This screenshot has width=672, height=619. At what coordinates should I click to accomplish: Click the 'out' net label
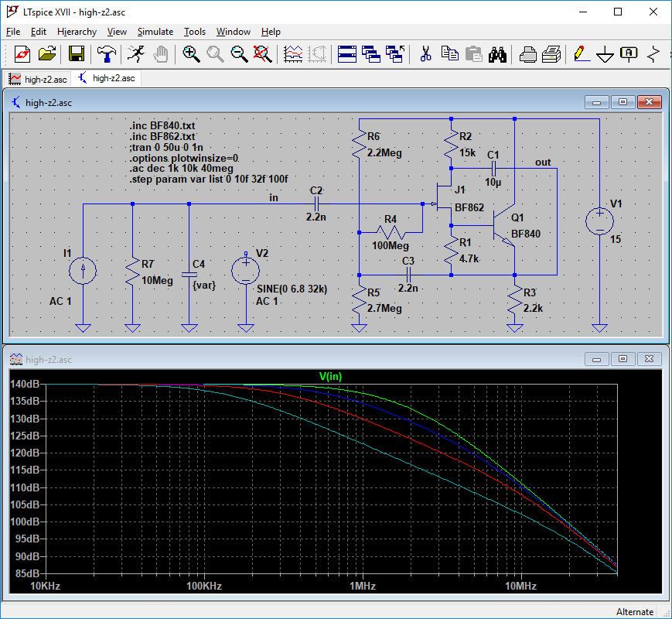[543, 162]
